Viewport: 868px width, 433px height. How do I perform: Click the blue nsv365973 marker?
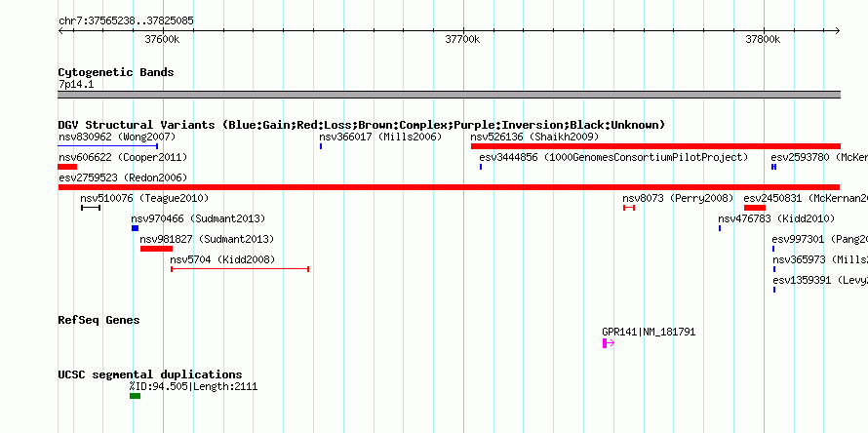[x=774, y=269]
